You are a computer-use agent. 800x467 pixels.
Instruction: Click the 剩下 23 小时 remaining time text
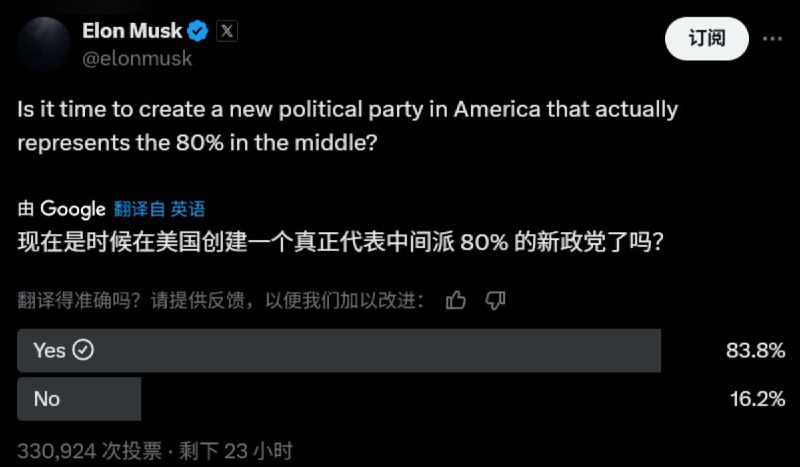[236, 451]
